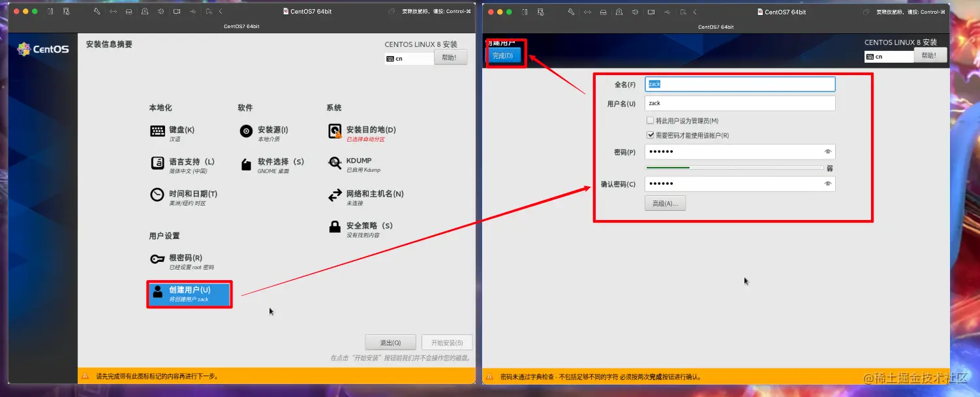Click cn keyboard layout in left window
Screen dimensions: 980x397
(409, 59)
